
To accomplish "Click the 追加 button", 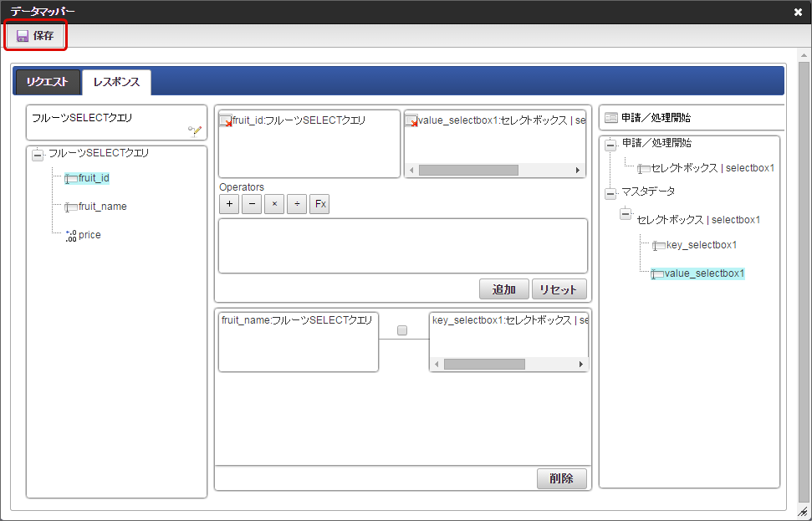I will click(504, 289).
